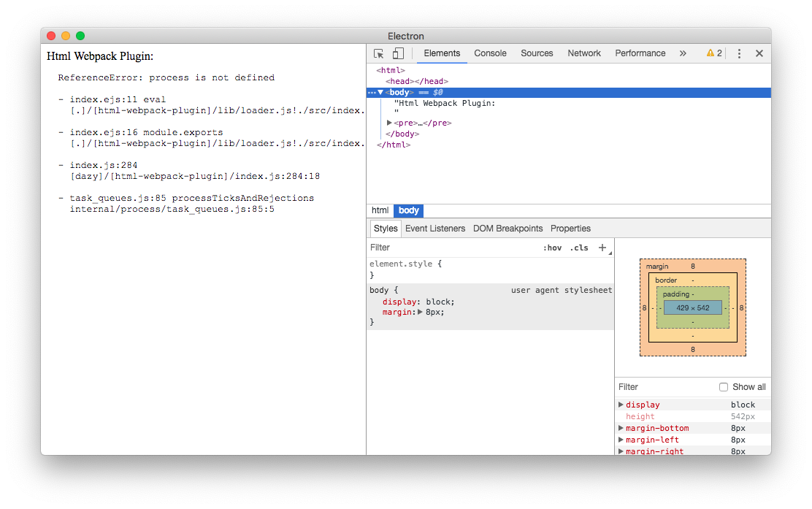The height and width of the screenshot is (509, 812).
Task: Open the Performance tab
Action: (x=640, y=53)
